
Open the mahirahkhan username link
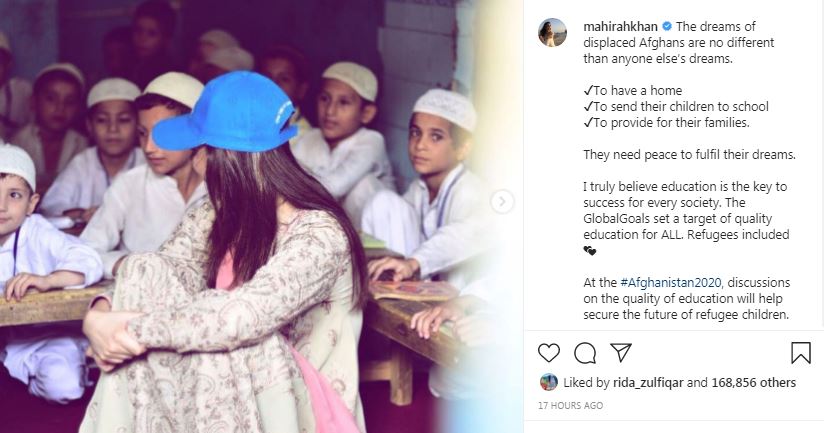coord(620,26)
